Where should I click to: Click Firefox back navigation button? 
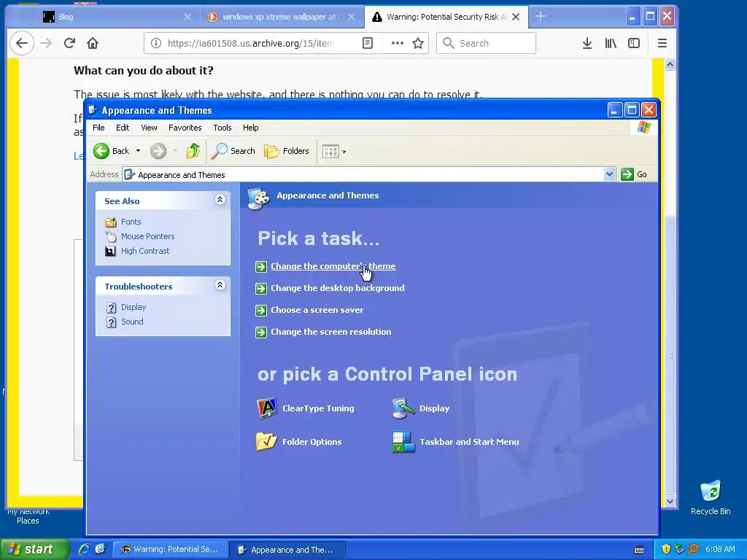coord(22,43)
